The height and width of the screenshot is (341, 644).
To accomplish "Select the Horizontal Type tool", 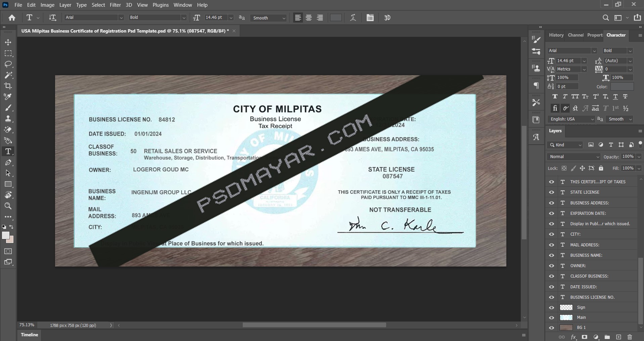I will (x=8, y=151).
